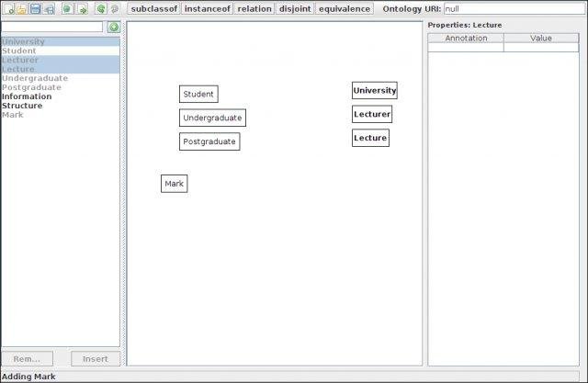Select the instanceof link tool
The height and width of the screenshot is (383, 588).
[x=208, y=8]
